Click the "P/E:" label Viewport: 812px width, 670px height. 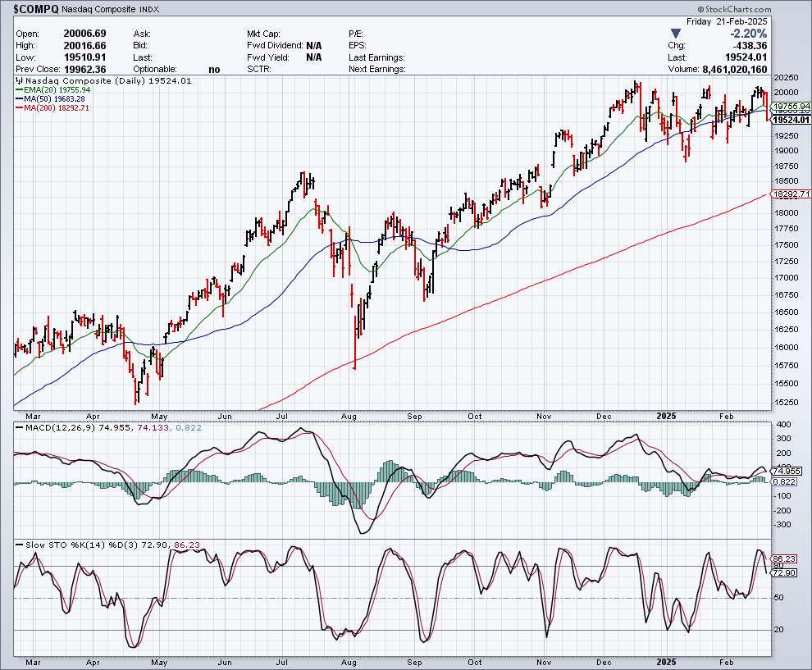point(356,34)
